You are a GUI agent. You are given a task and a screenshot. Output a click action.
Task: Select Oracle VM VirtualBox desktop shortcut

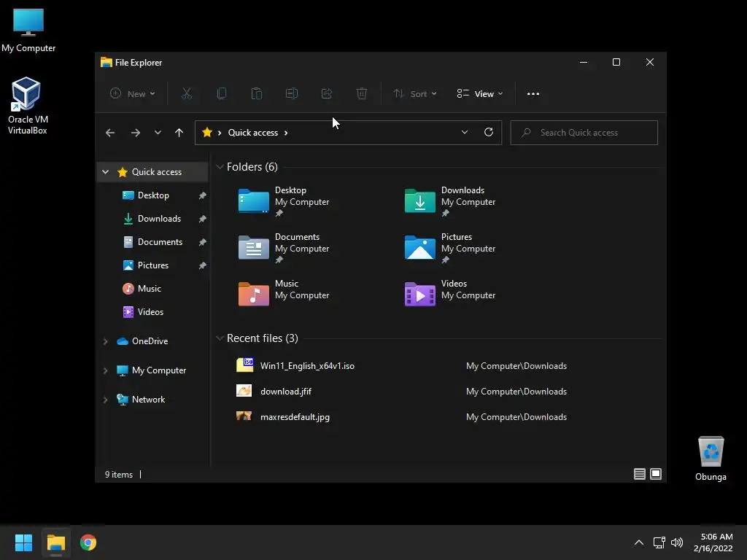(x=27, y=106)
